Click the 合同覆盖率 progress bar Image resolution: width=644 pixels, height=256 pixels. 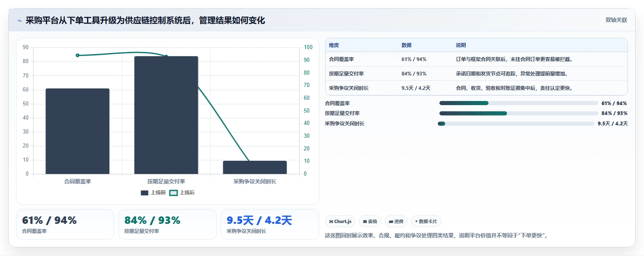[519, 103]
